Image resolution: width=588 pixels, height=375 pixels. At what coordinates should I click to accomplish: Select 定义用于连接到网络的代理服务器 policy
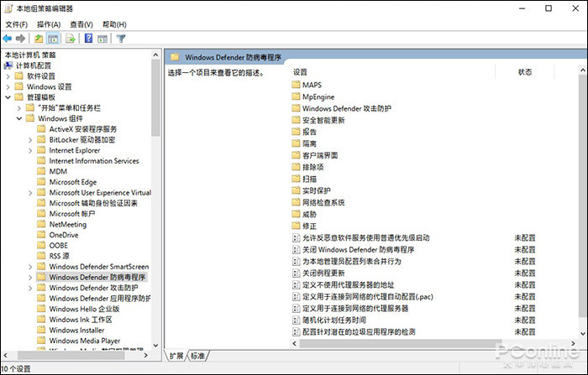click(355, 309)
